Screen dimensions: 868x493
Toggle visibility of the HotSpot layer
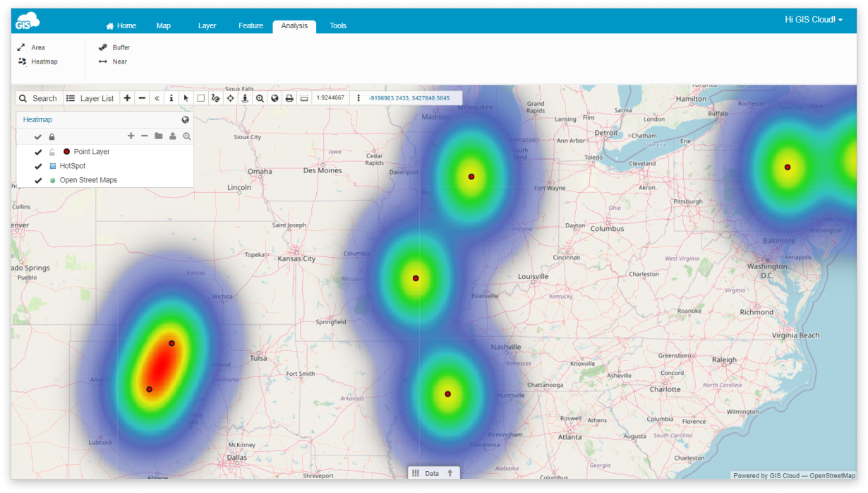38,165
